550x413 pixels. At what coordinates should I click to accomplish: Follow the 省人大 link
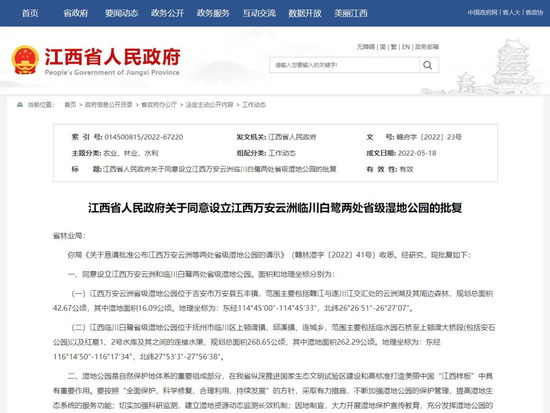(511, 13)
